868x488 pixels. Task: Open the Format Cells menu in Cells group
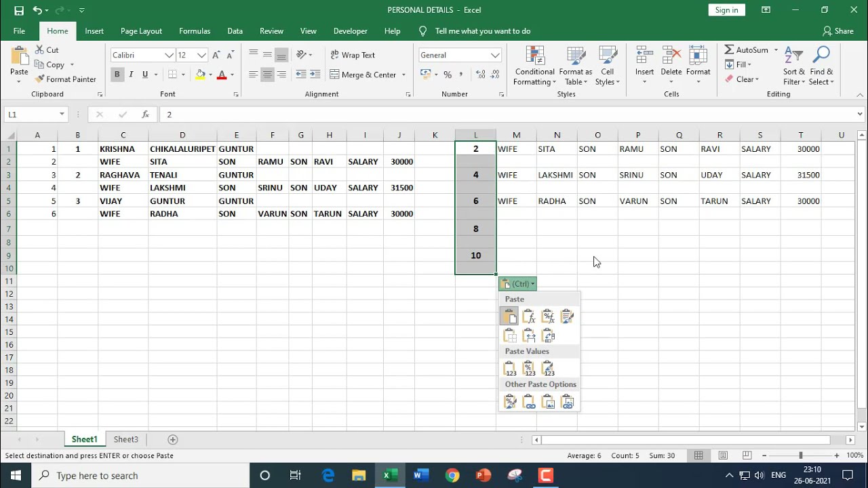pyautogui.click(x=698, y=66)
